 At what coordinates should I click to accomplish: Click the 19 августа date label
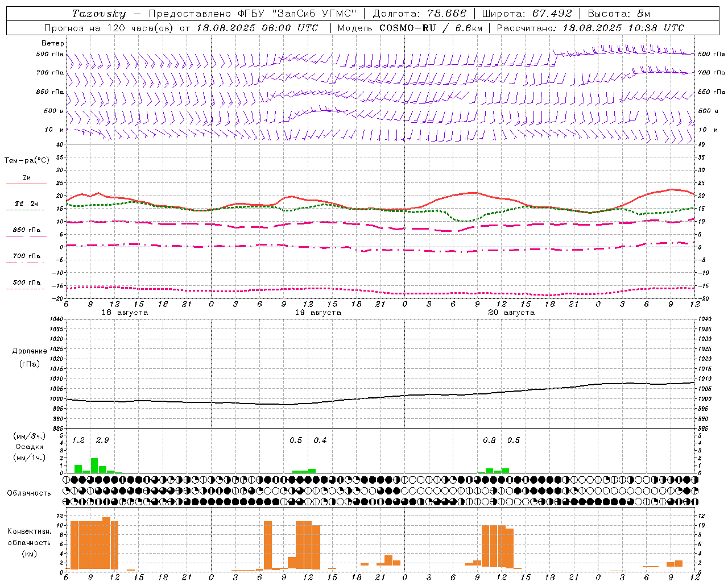click(x=318, y=313)
